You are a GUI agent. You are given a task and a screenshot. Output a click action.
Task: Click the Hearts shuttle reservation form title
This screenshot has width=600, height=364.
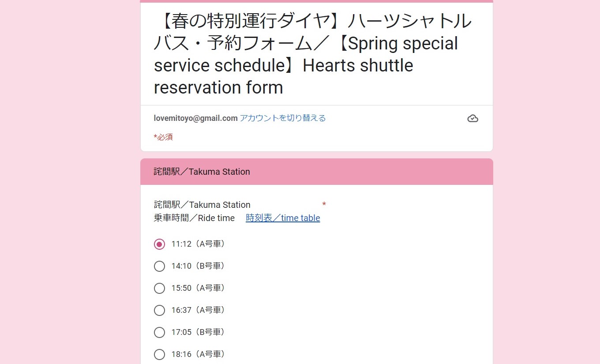pyautogui.click(x=313, y=54)
